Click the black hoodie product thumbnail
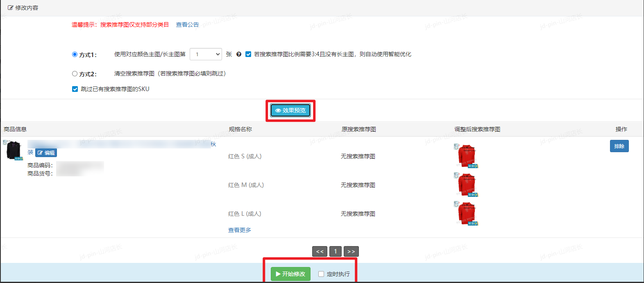The image size is (644, 283). [x=14, y=151]
